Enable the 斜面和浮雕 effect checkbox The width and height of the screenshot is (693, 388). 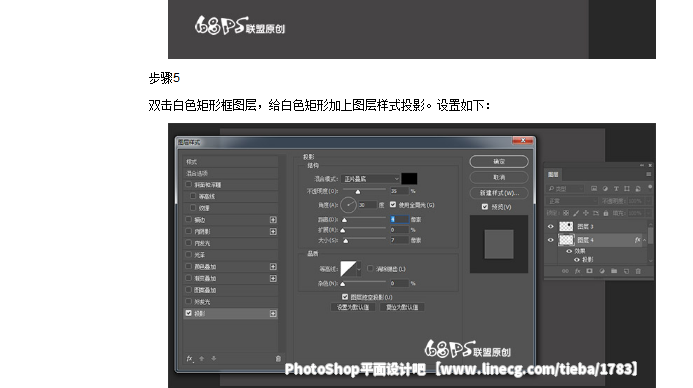(189, 184)
